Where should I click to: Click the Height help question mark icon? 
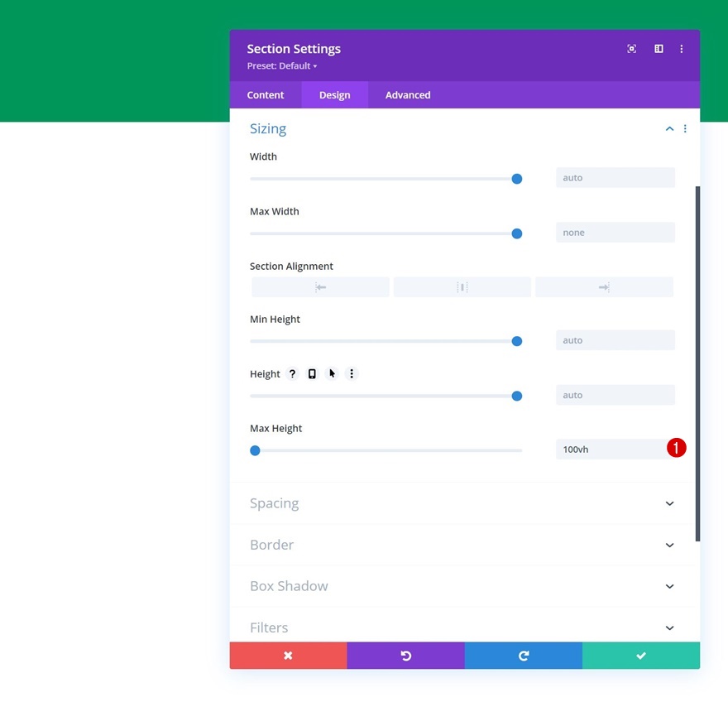click(292, 373)
